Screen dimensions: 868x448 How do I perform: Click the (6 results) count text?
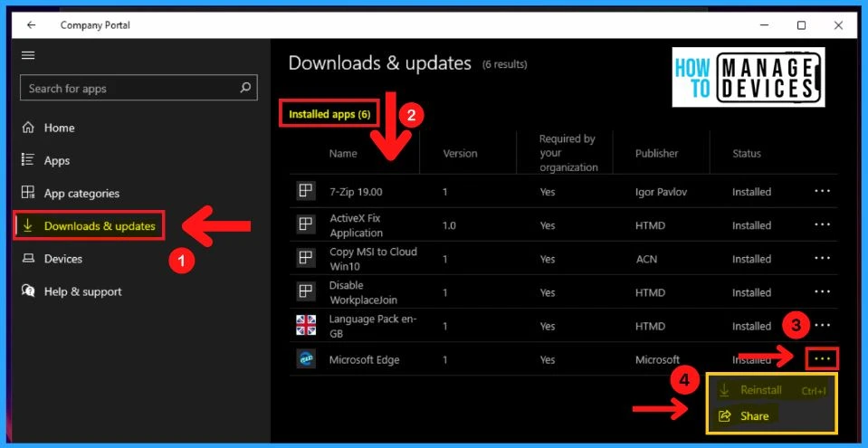click(x=504, y=65)
